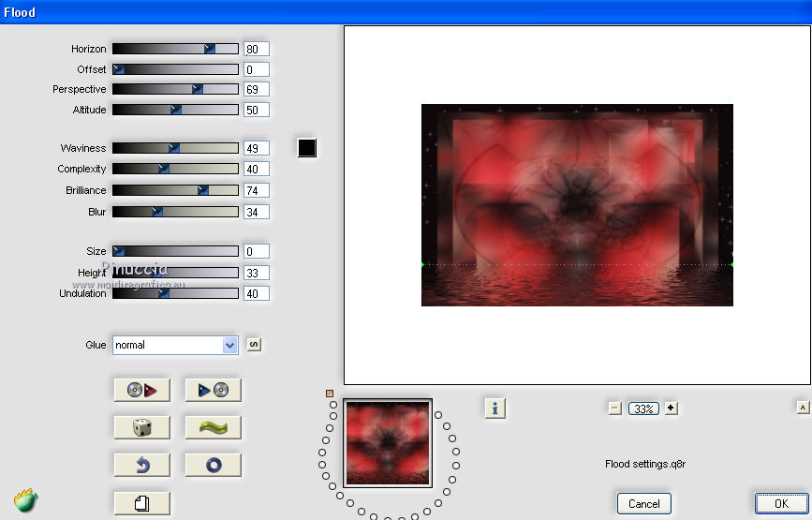Click the Horizon slider track
812x520 pixels.
pos(175,49)
